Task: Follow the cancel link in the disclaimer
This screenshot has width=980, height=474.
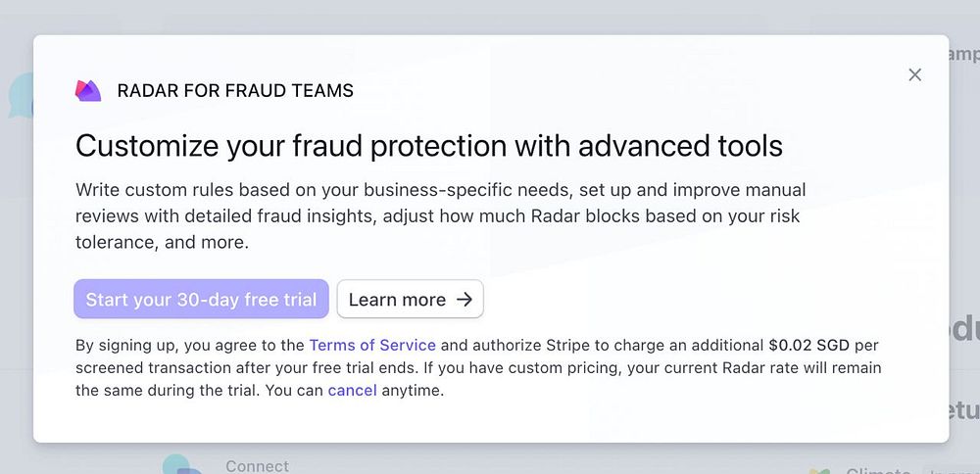Action: 352,390
